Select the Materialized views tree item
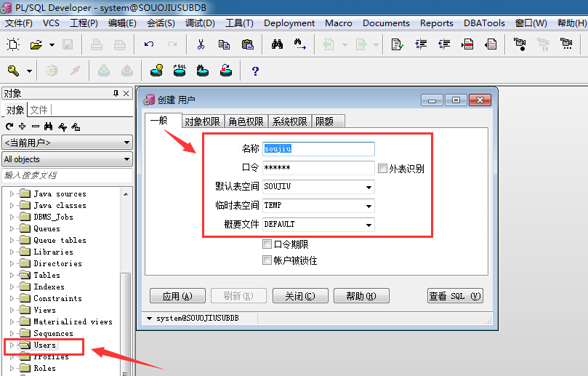588x376 pixels. [73, 321]
